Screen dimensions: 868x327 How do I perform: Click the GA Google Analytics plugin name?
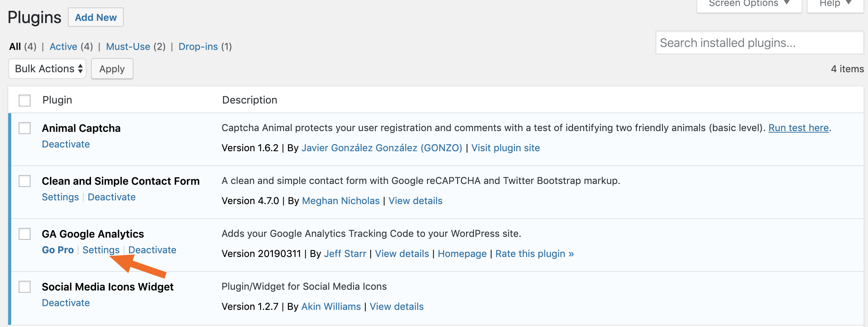point(93,234)
